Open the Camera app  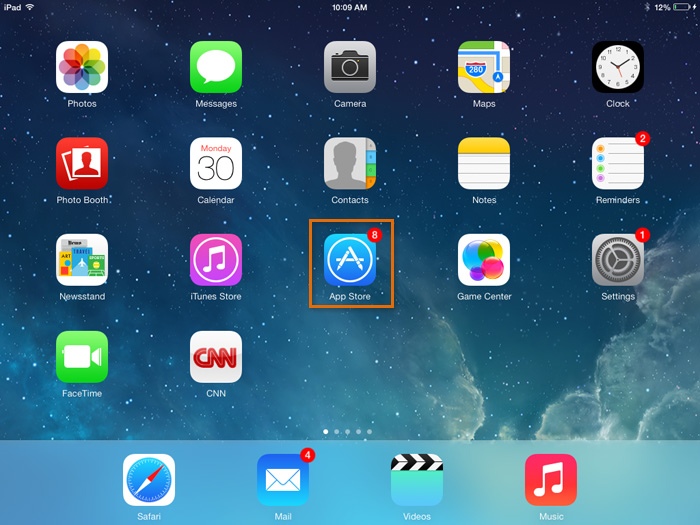click(x=350, y=67)
